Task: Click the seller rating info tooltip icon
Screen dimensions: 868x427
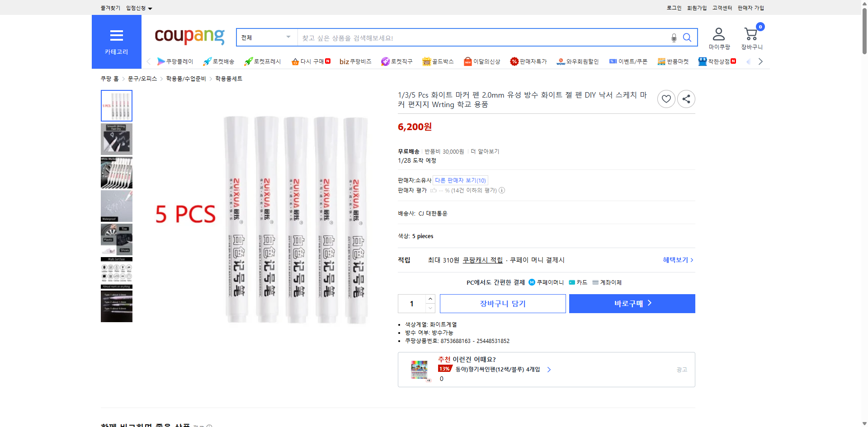Action: point(501,190)
